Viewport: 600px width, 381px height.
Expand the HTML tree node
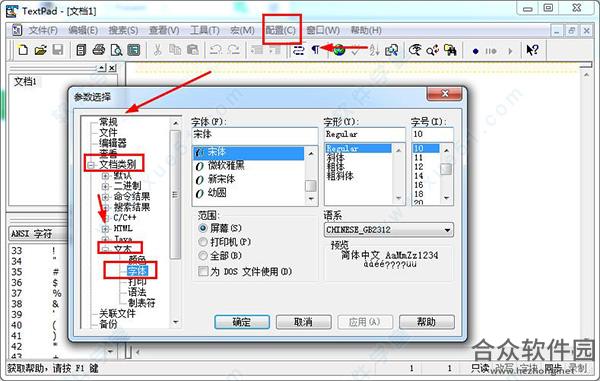(x=106, y=229)
